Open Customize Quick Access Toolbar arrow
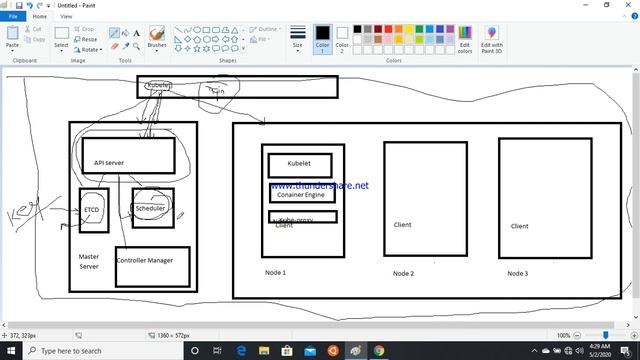 [48, 6]
